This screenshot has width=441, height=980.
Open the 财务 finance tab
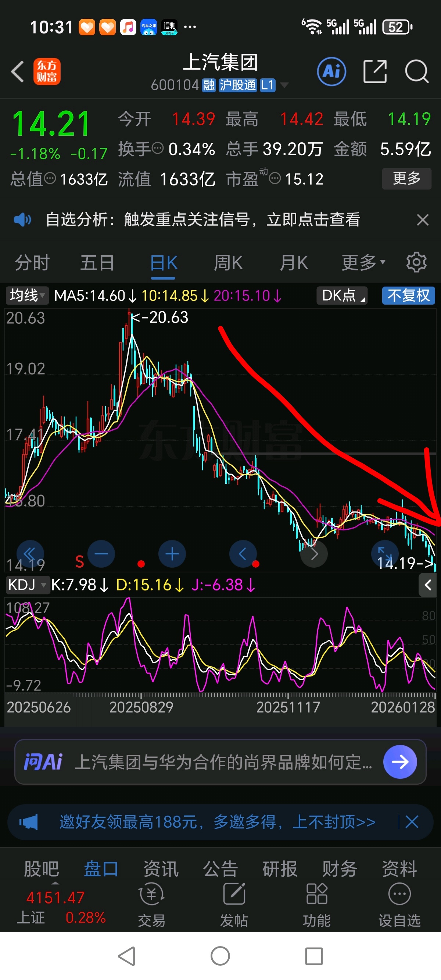click(x=340, y=869)
